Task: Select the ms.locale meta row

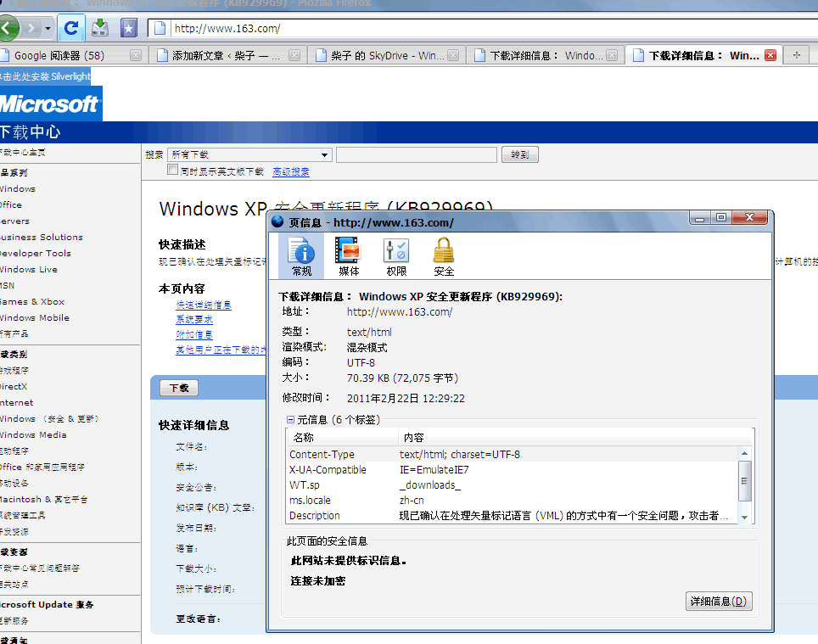Action: coord(513,500)
